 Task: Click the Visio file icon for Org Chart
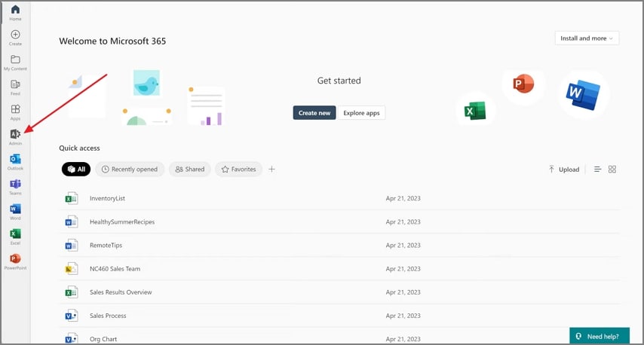(72, 338)
